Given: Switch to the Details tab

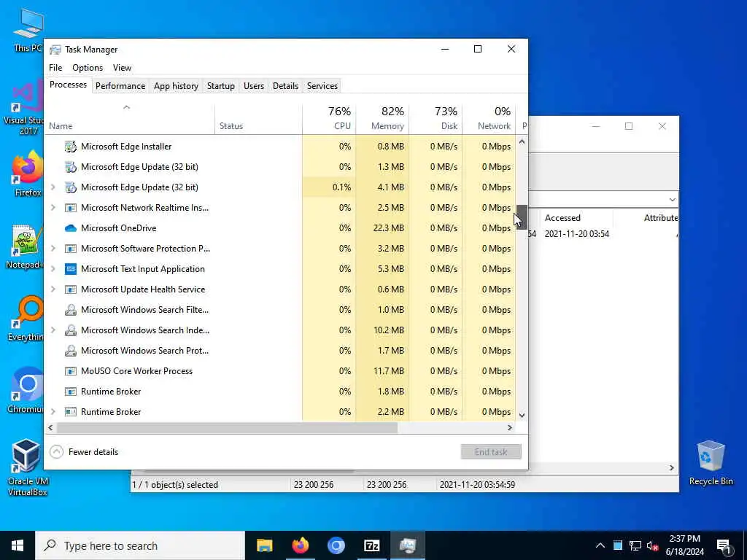Looking at the screenshot, I should (285, 86).
